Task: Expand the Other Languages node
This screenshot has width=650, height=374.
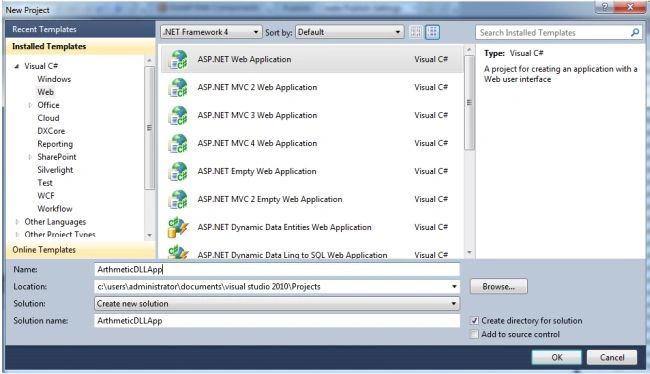Action: tap(17, 222)
